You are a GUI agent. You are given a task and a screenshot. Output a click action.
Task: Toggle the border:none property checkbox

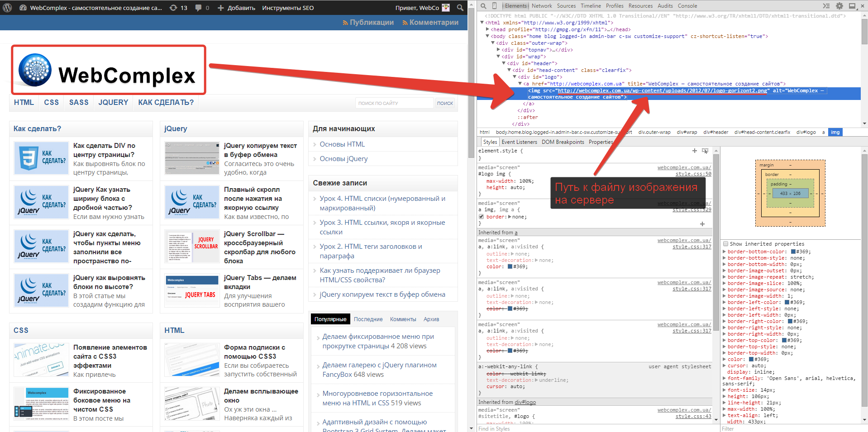(x=482, y=217)
